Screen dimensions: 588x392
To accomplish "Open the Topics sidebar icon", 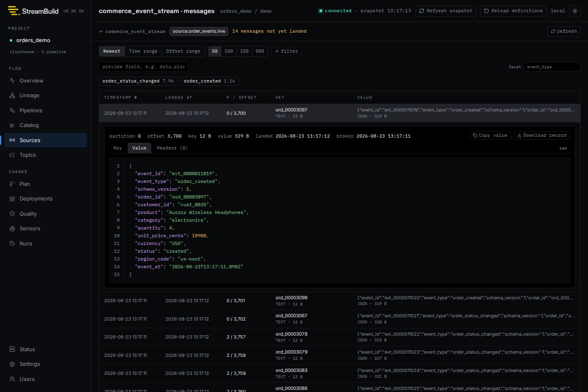I will 12,155.
